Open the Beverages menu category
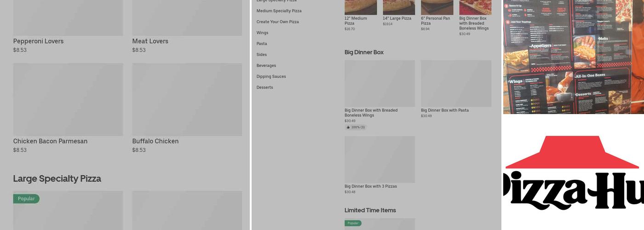 (x=266, y=66)
